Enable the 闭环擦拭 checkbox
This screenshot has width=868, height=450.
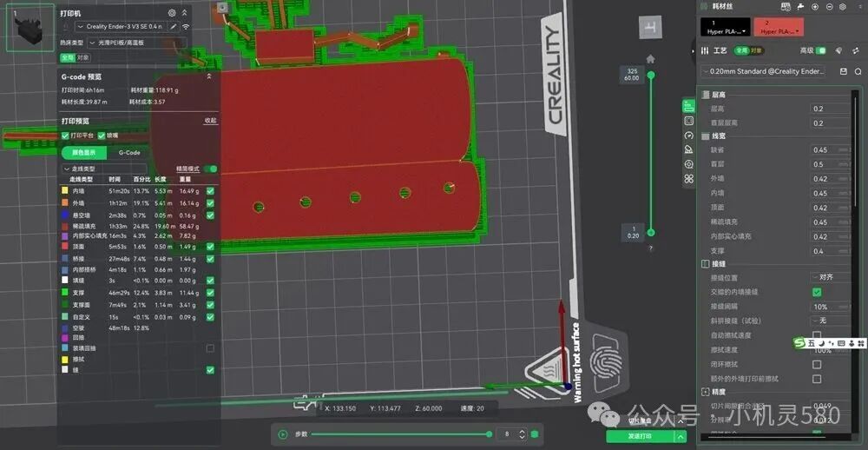(x=817, y=365)
